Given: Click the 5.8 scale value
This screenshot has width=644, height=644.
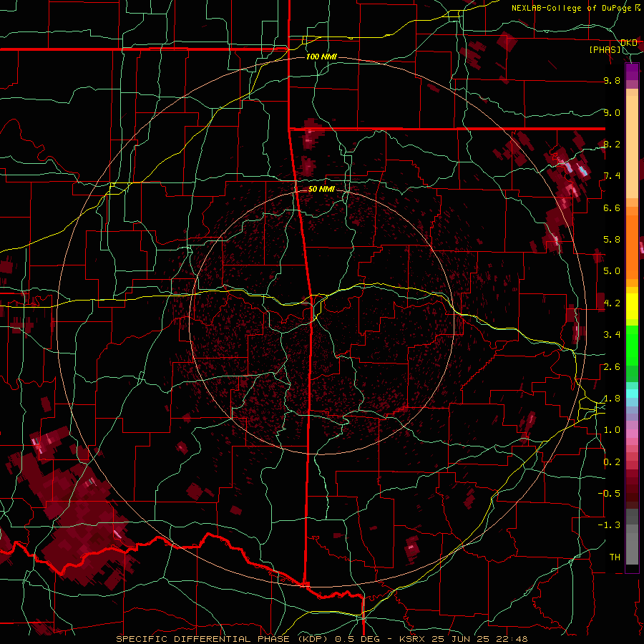Looking at the screenshot, I should (612, 240).
